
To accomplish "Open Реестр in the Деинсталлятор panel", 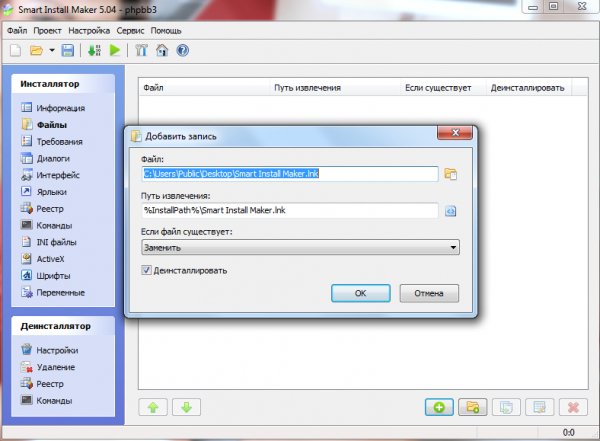I will [x=50, y=384].
